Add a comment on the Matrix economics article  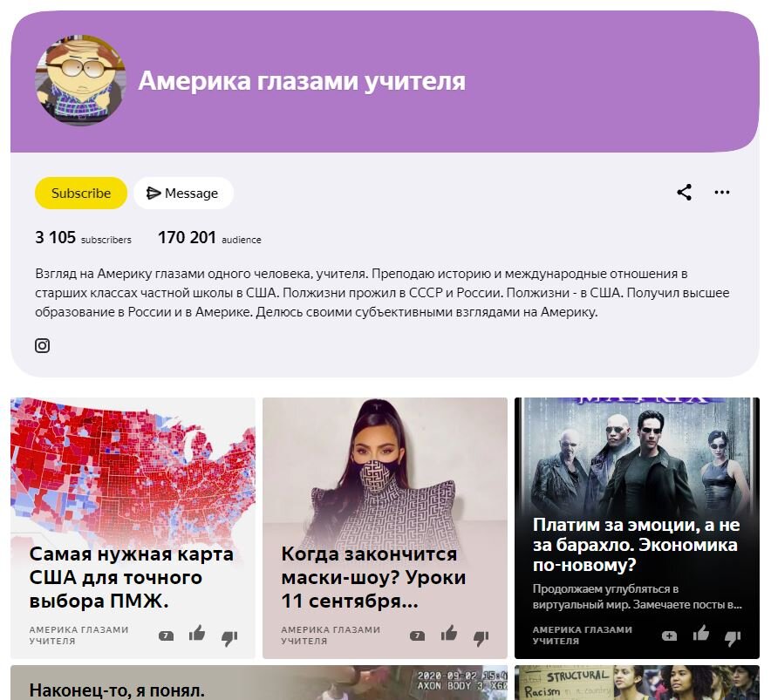[x=668, y=635]
